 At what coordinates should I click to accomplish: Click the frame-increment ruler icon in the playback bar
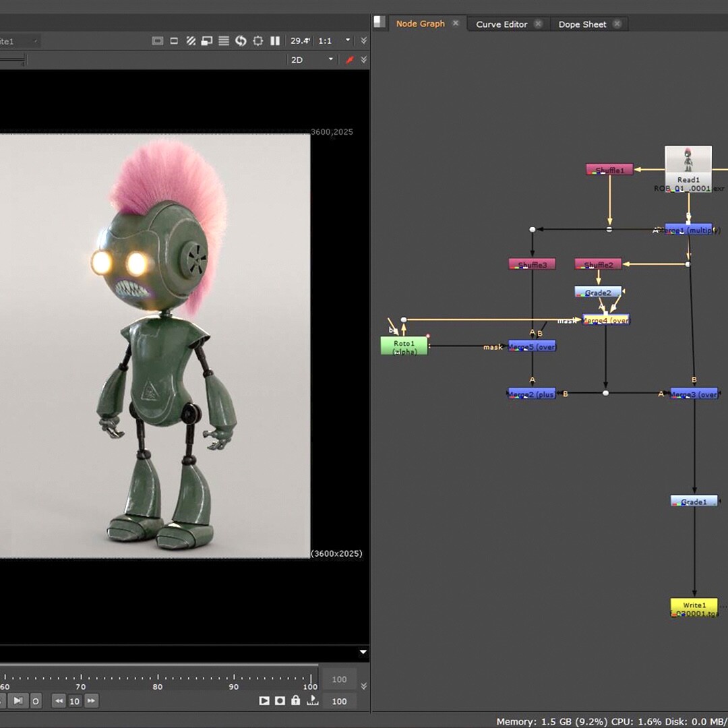point(312,701)
